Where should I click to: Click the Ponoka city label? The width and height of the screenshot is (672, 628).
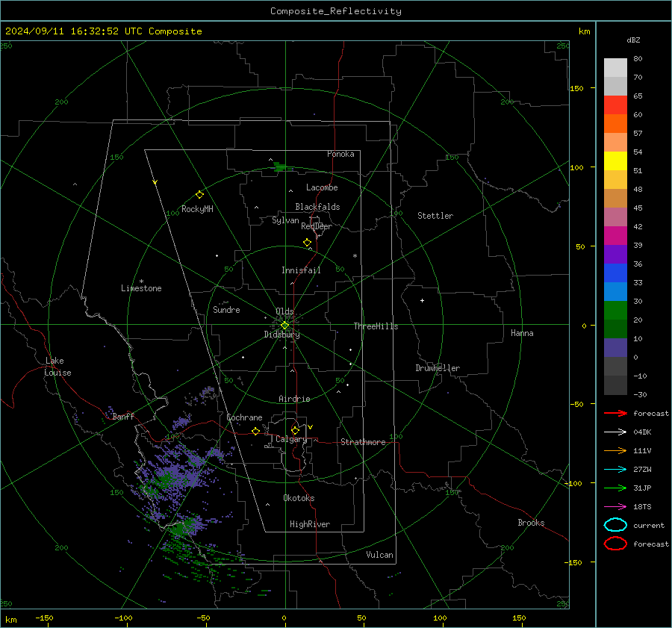click(340, 154)
